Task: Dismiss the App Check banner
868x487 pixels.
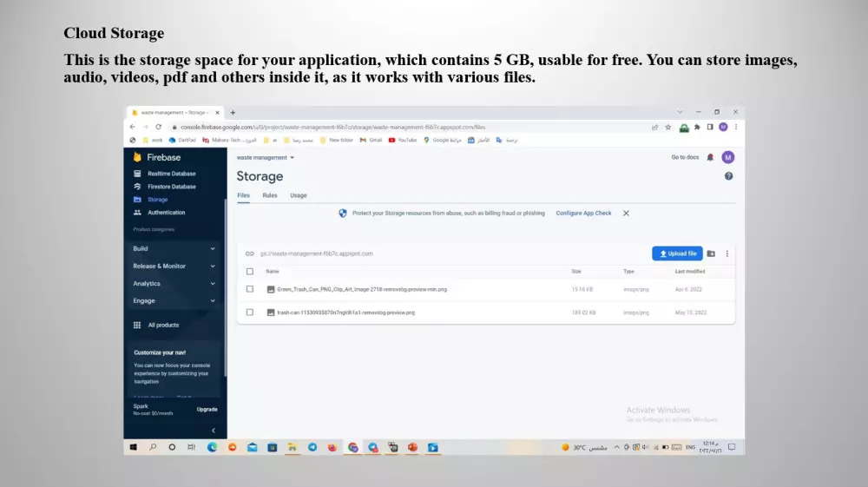Action: point(626,213)
